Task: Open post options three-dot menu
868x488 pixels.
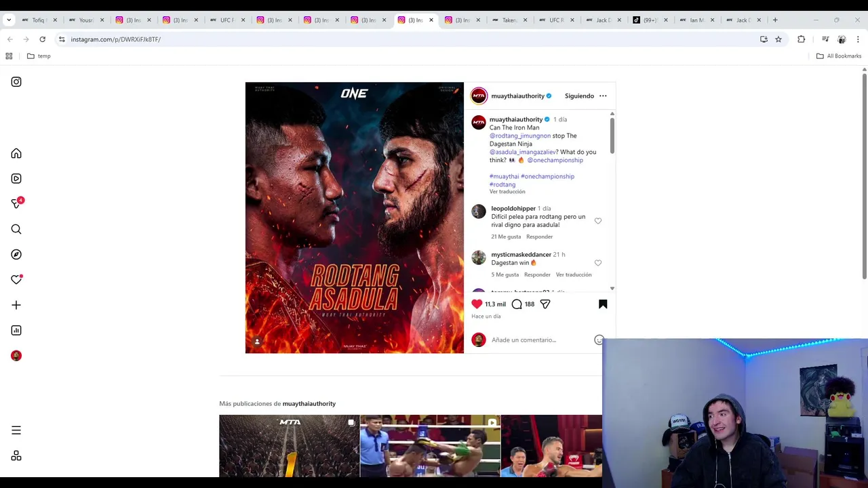Action: [603, 96]
